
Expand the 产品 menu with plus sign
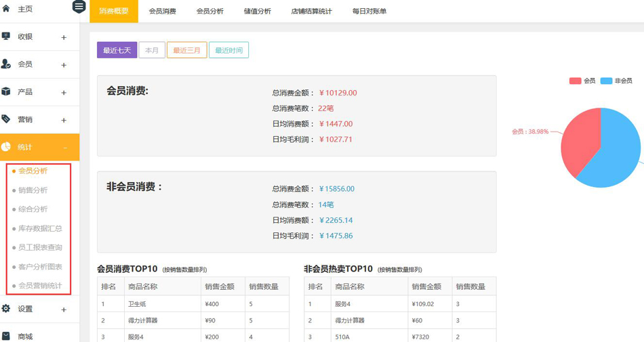click(64, 93)
